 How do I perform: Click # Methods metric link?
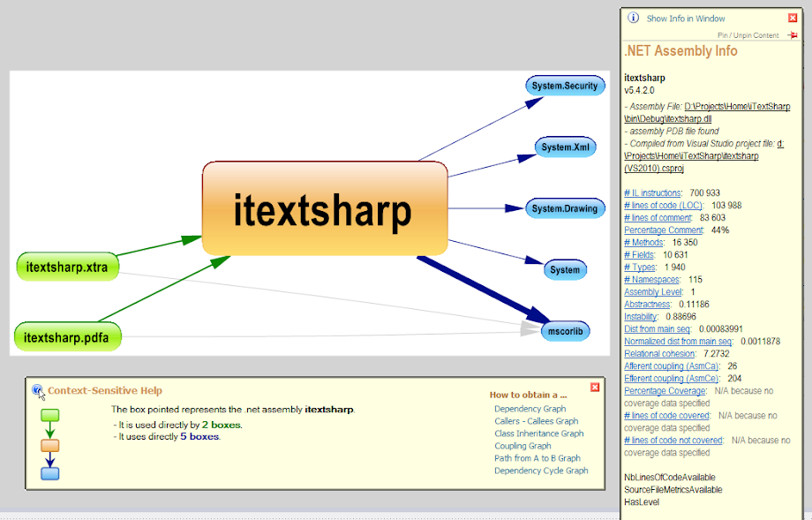point(643,243)
